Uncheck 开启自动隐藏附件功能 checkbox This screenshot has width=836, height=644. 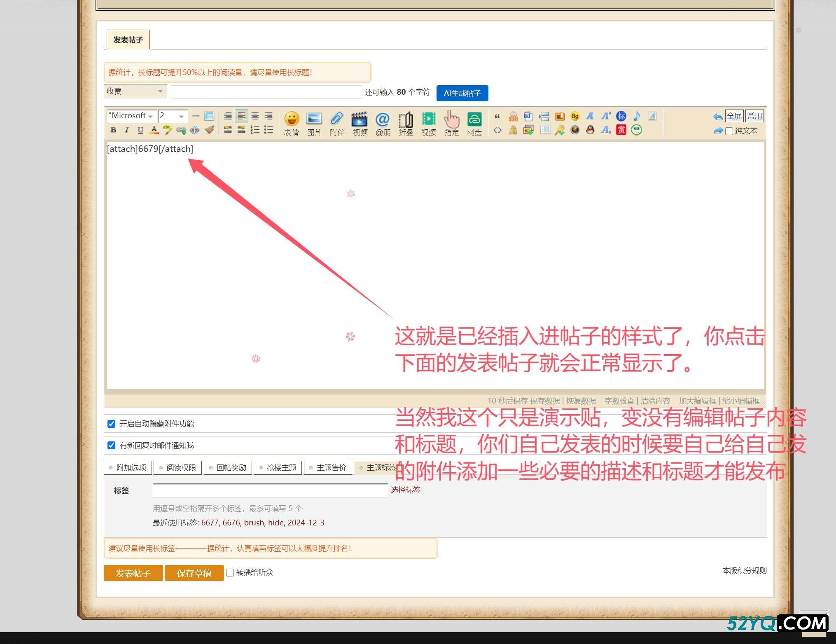coord(111,424)
